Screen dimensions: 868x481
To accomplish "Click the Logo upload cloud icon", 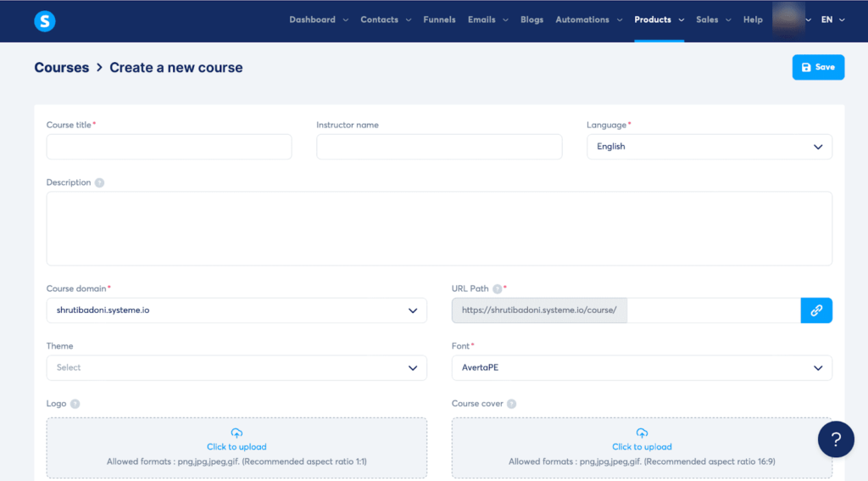I will coord(236,433).
